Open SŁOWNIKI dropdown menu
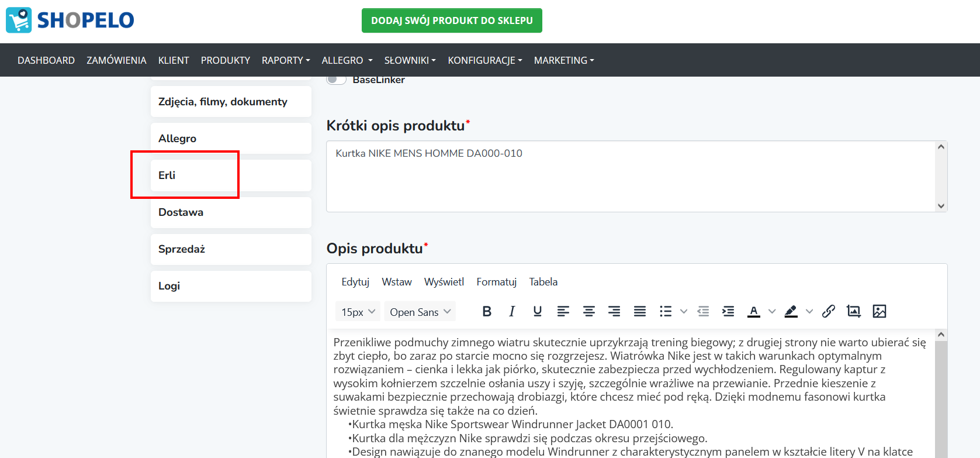Screen dimensions: 980x458 point(410,60)
